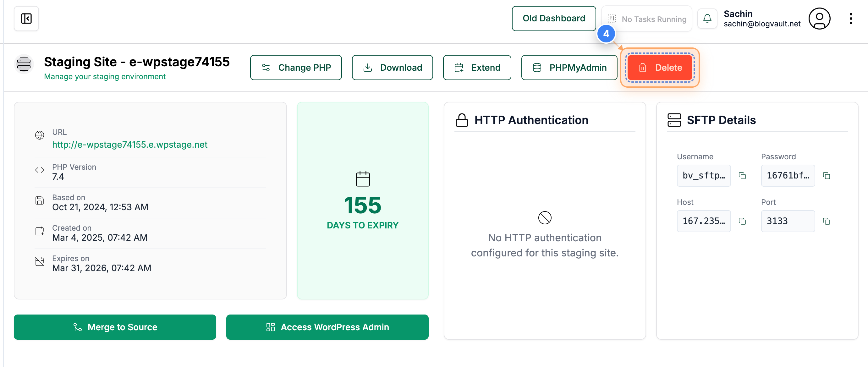Image resolution: width=868 pixels, height=367 pixels.
Task: Select the SFTP host field
Action: pyautogui.click(x=704, y=221)
